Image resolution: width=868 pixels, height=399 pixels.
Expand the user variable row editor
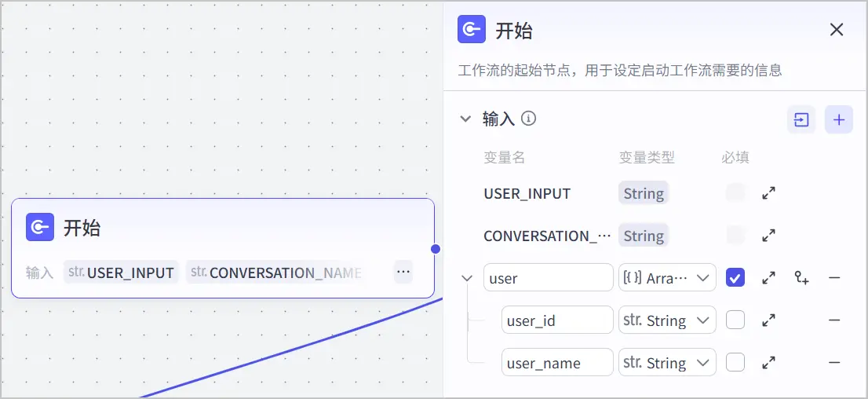click(x=768, y=277)
